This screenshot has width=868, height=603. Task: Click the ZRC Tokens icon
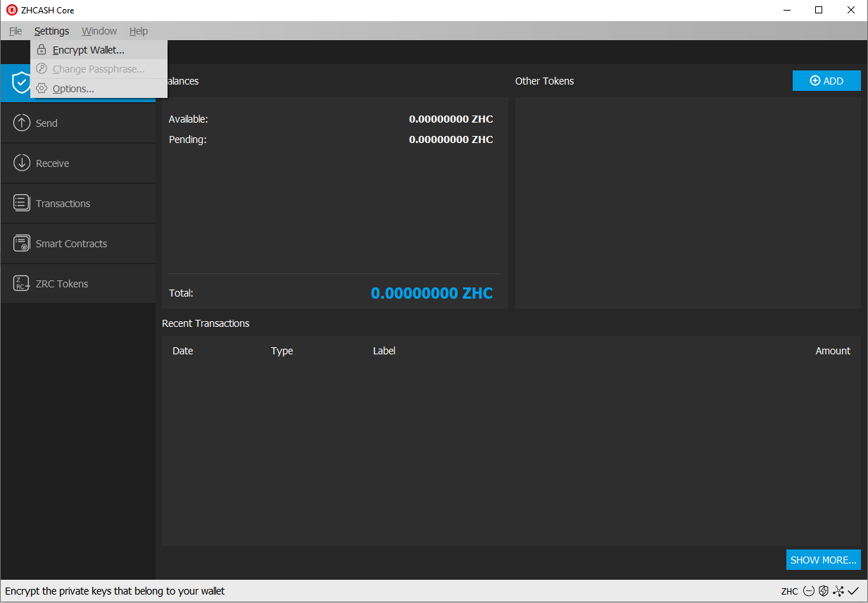click(x=22, y=283)
